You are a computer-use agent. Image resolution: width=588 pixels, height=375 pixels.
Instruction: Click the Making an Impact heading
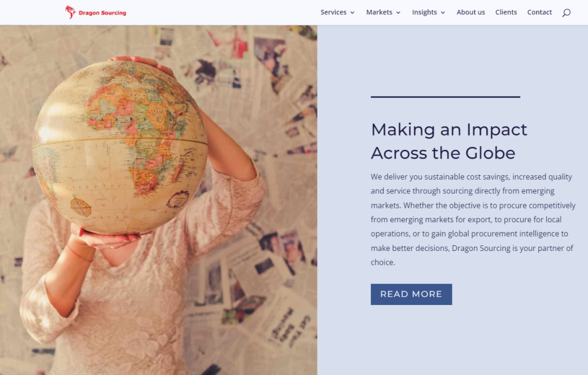point(449,141)
